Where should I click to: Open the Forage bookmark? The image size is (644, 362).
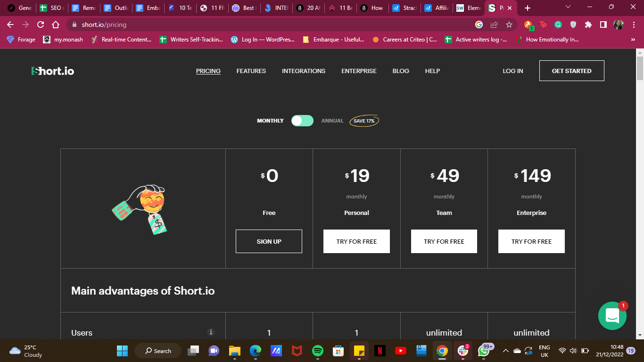click(21, 40)
